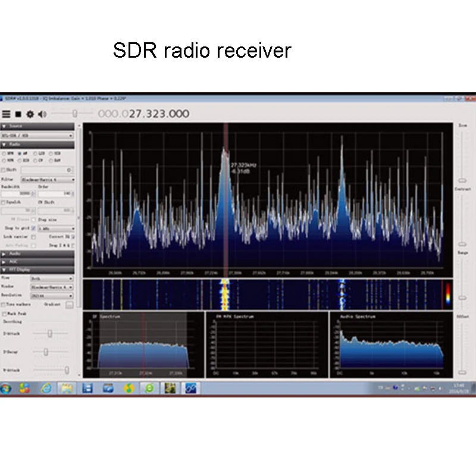Toggle Snap to grid option
The height and width of the screenshot is (476, 476).
point(34,227)
